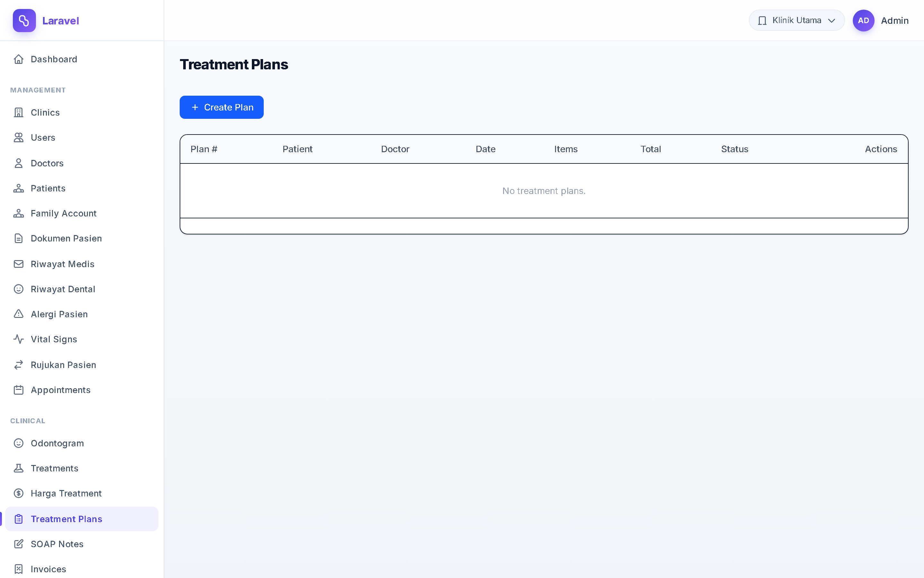The image size is (924, 578).
Task: Open the Appointments page
Action: pyautogui.click(x=82, y=390)
